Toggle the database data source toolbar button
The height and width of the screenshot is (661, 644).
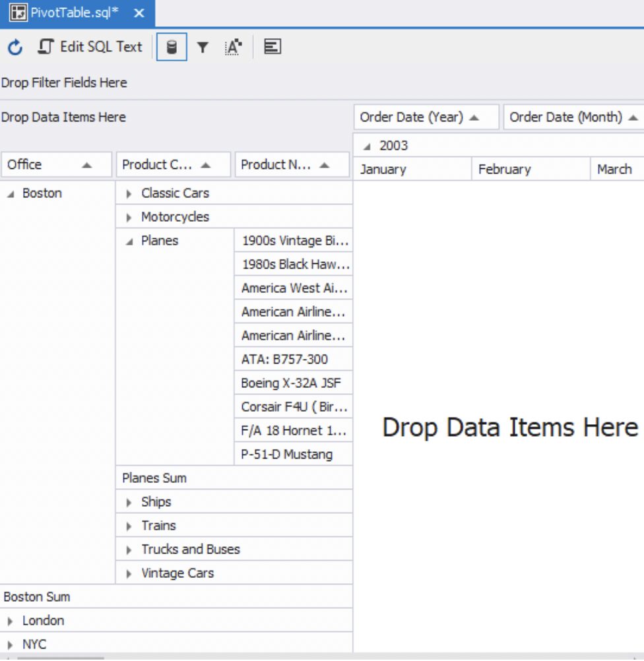pos(172,47)
